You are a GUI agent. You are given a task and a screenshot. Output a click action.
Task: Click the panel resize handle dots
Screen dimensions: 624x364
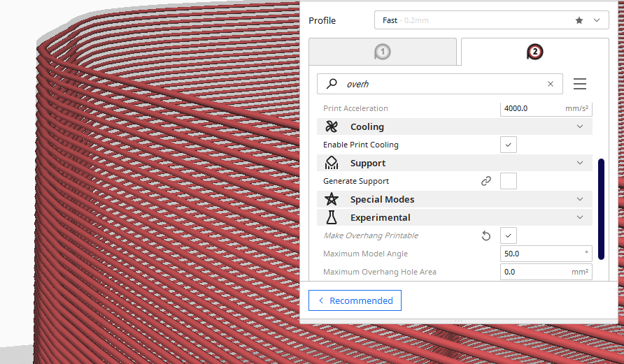pyautogui.click(x=458, y=321)
